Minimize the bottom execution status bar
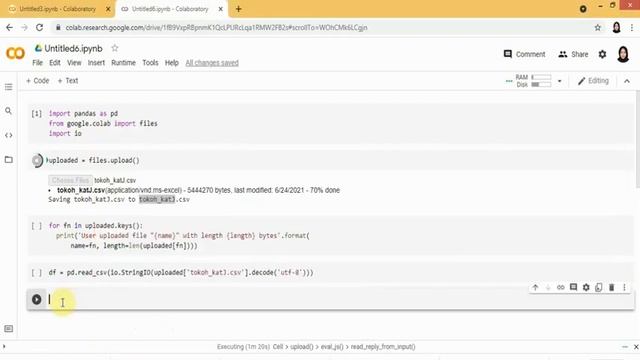The image size is (640, 360). [624, 347]
